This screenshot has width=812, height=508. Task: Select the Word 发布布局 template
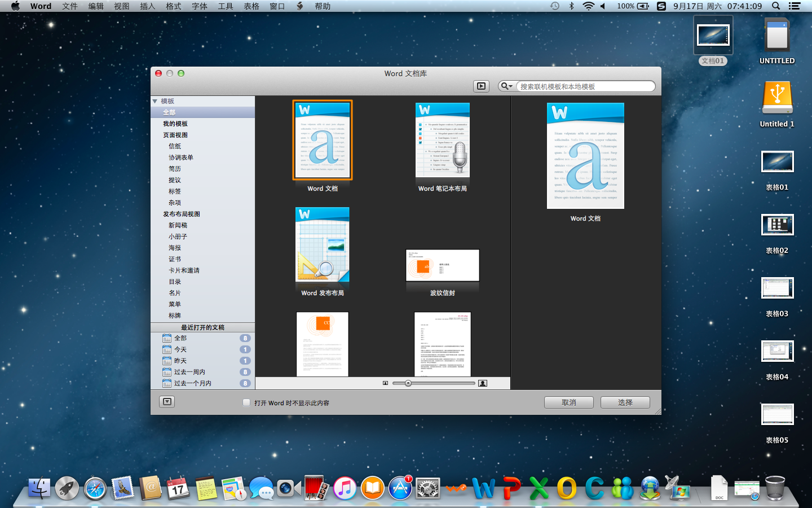tap(323, 244)
